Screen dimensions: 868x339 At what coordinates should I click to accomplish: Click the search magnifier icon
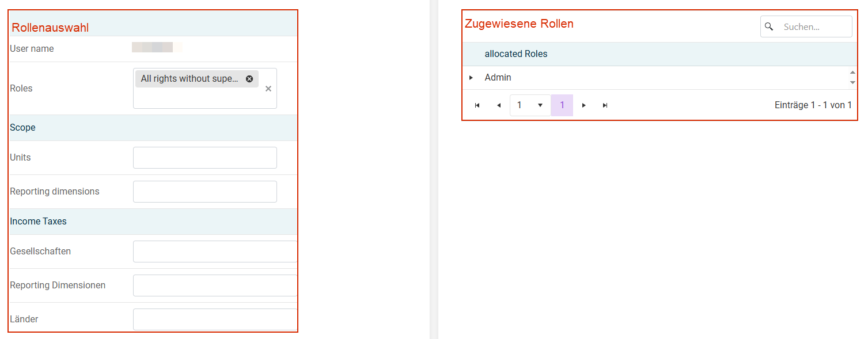(x=769, y=26)
